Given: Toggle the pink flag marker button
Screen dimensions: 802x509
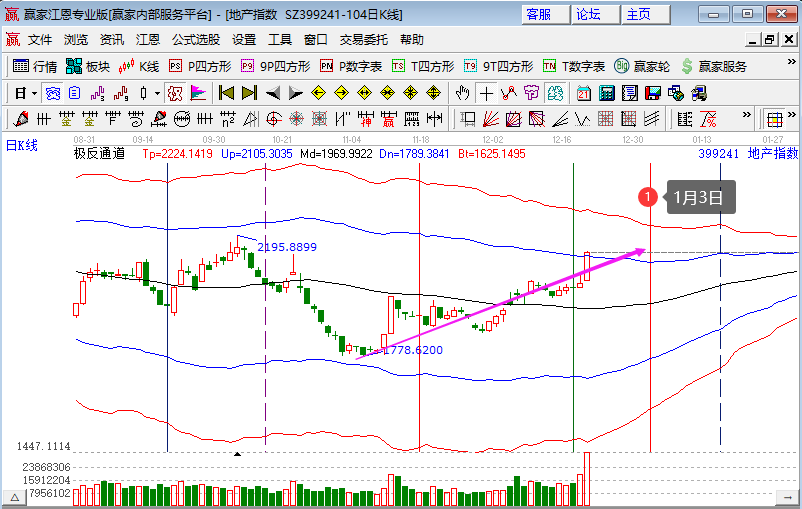Looking at the screenshot, I should (x=198, y=93).
